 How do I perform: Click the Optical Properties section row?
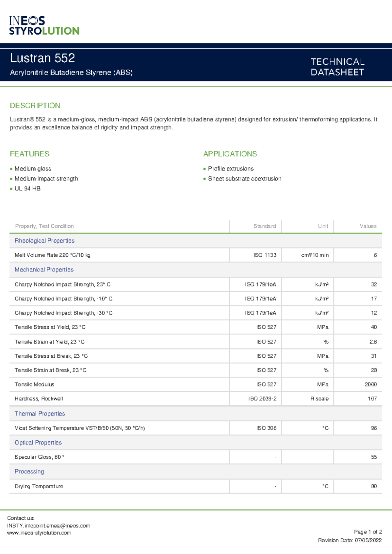coord(196,443)
